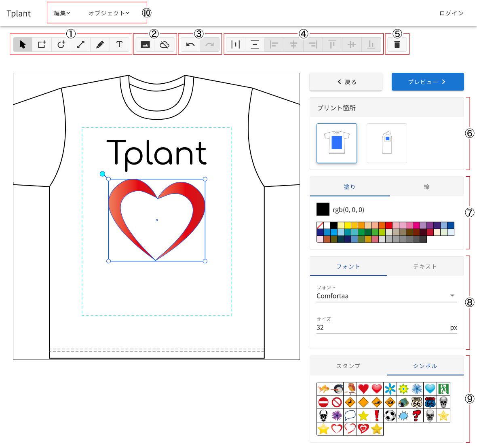This screenshot has width=477, height=448.
Task: Select the arrow selection tool
Action: pyautogui.click(x=22, y=44)
